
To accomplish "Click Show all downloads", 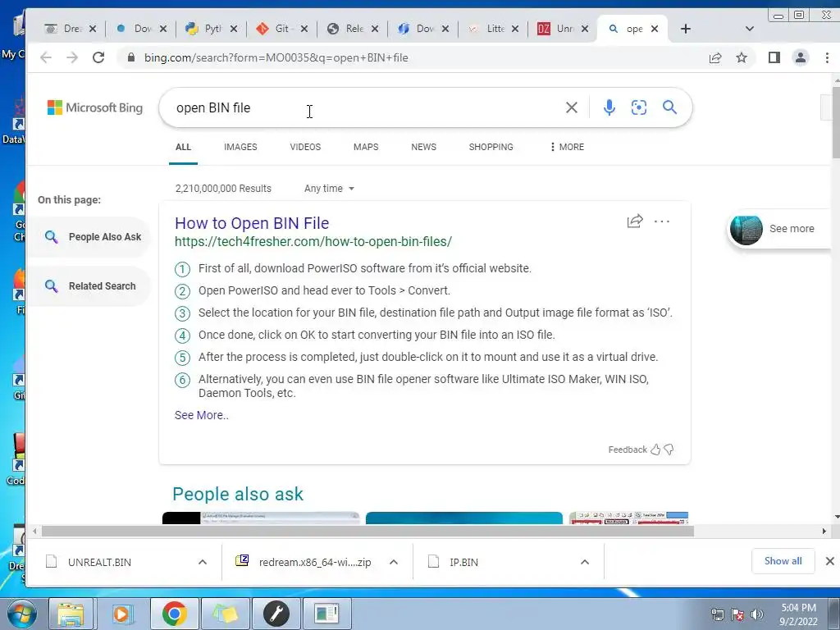I will point(783,561).
